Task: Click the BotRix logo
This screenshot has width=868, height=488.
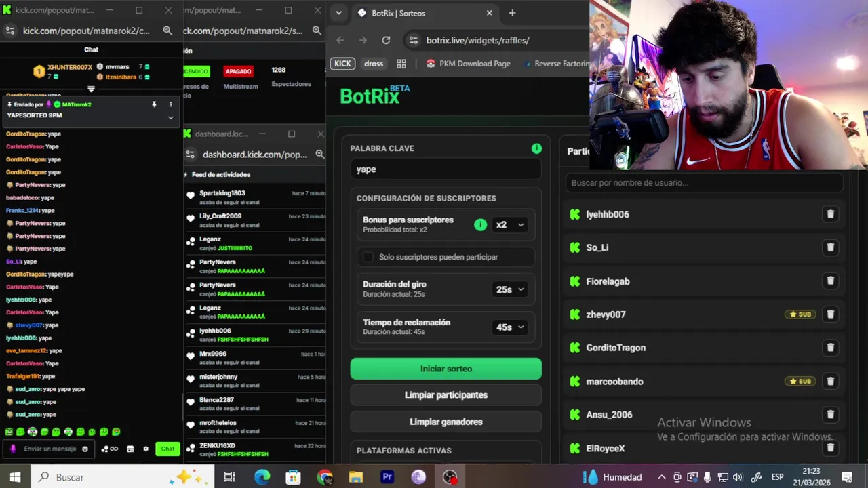Action: tap(375, 96)
